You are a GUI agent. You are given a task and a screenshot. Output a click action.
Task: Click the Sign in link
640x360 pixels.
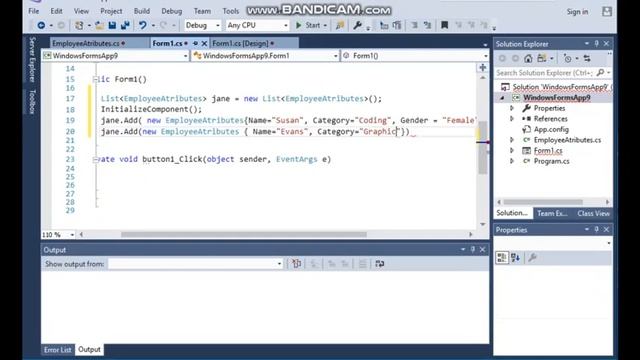click(577, 12)
